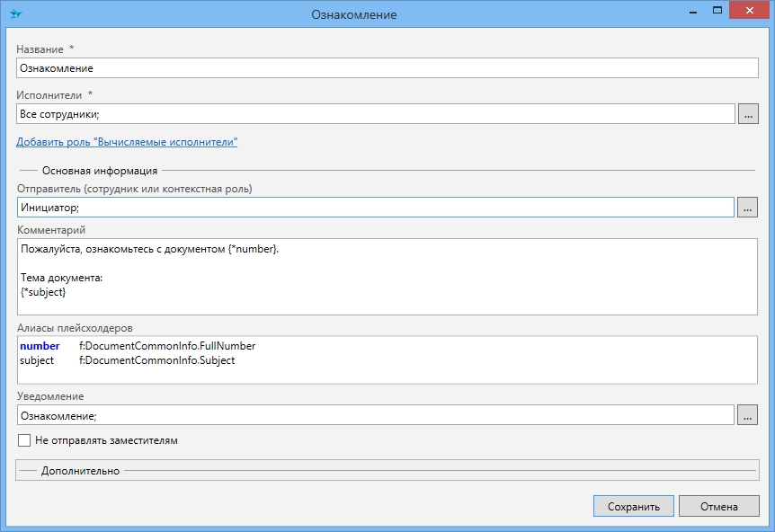775x532 pixels.
Task: Place cursor in the Комментарий text area
Action: pyautogui.click(x=387, y=277)
